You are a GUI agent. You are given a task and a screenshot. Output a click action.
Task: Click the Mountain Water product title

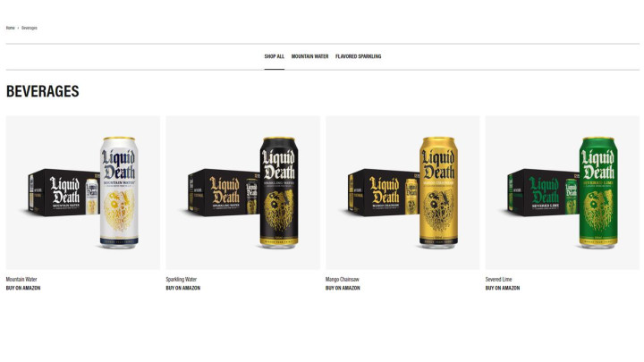coord(21,279)
